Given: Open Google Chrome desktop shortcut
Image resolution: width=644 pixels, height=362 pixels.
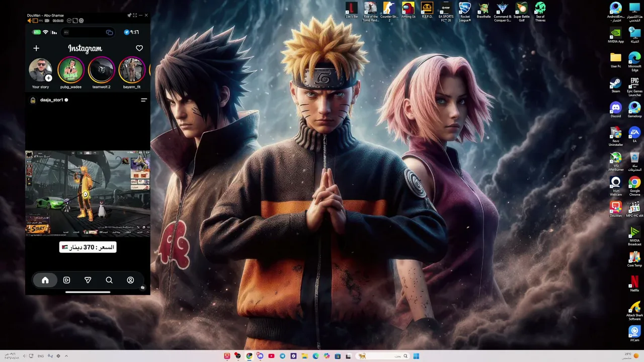Looking at the screenshot, I should pyautogui.click(x=634, y=187).
